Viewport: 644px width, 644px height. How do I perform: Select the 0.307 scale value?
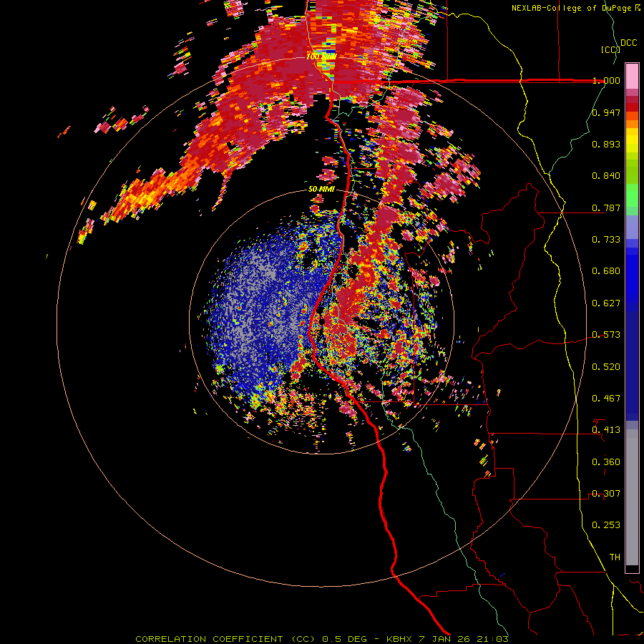(606, 494)
